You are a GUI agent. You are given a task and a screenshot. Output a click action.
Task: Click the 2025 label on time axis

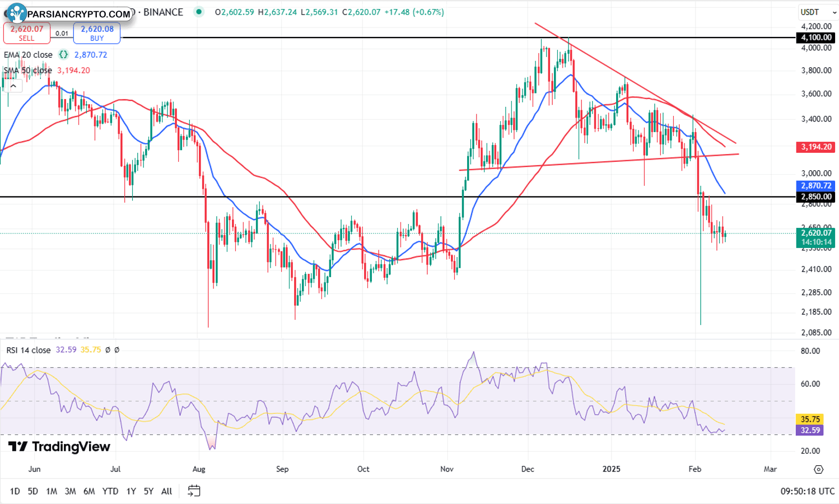pyautogui.click(x=611, y=469)
